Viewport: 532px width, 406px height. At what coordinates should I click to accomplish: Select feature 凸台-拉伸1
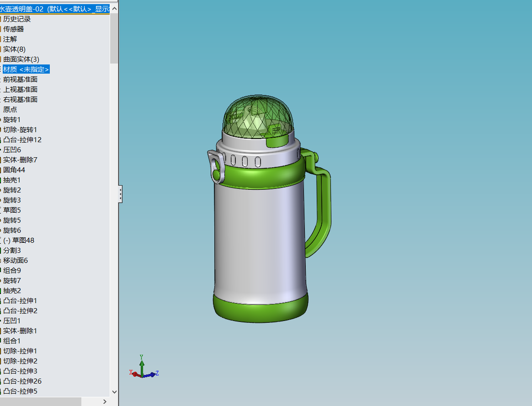click(20, 301)
